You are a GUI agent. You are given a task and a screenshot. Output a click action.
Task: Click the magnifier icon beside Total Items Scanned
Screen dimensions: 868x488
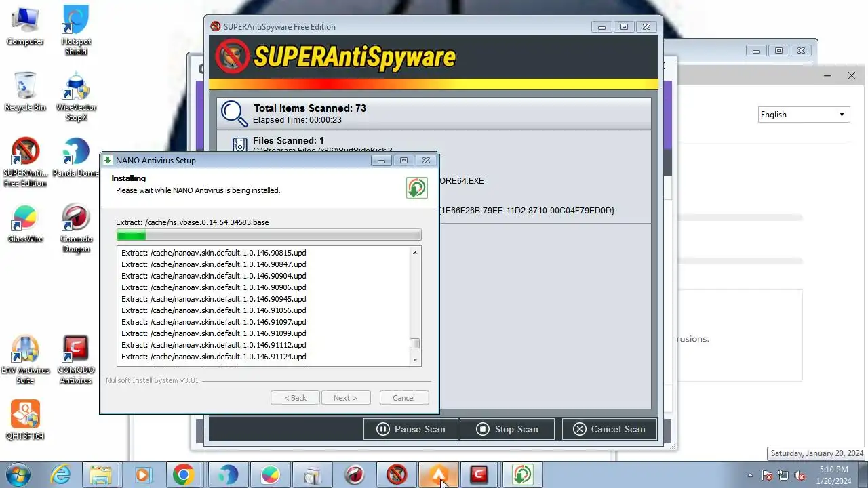tap(234, 113)
